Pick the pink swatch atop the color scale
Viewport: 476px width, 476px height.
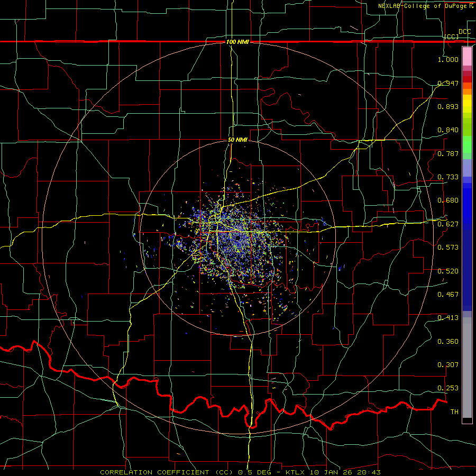tap(467, 56)
